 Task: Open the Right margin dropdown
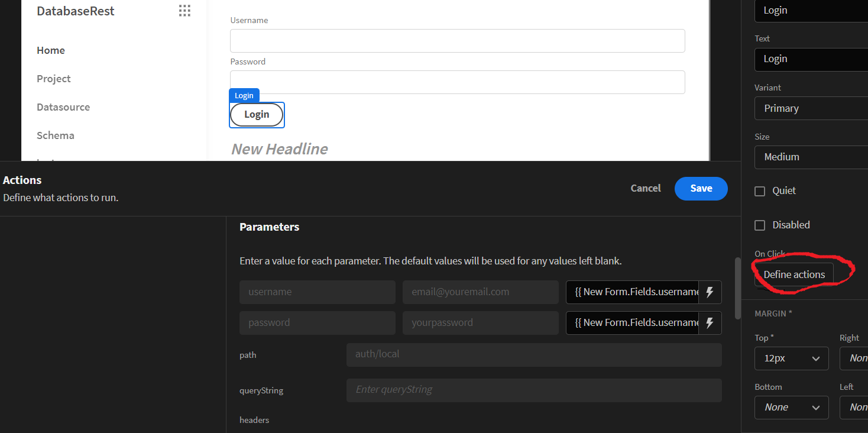pyautogui.click(x=857, y=358)
